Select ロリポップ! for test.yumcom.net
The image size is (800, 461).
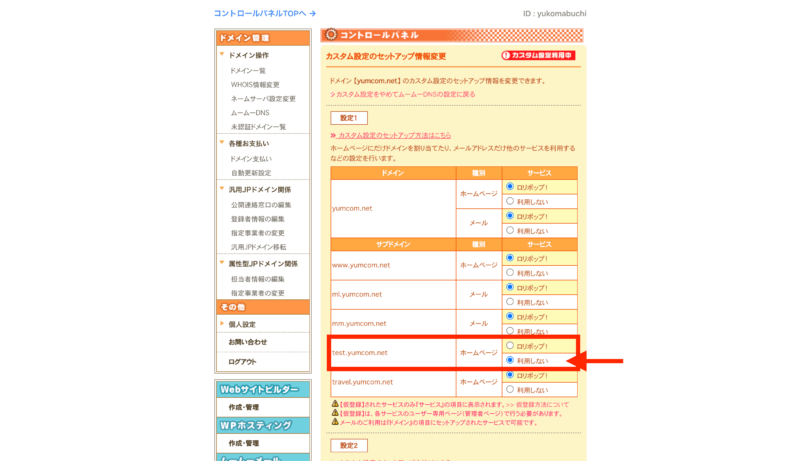[x=510, y=345]
